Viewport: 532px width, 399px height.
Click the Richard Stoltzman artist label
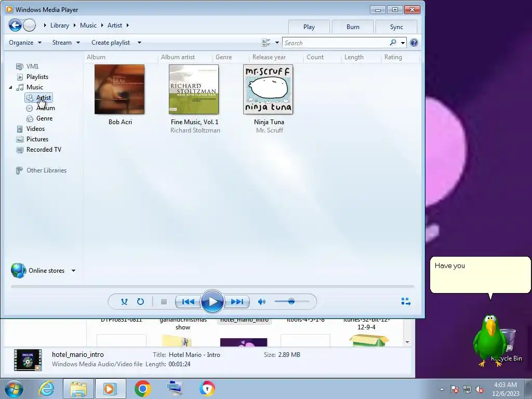click(195, 130)
